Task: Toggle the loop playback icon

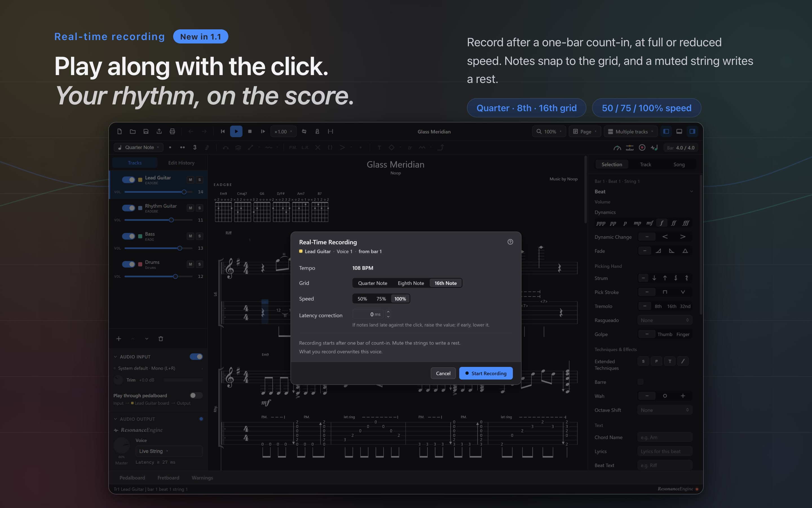Action: (x=304, y=131)
